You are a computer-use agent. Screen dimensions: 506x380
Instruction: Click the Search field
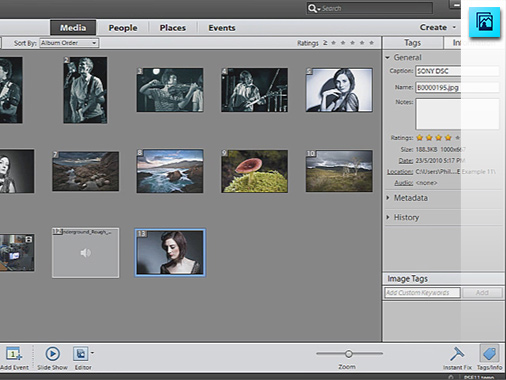pyautogui.click(x=370, y=8)
